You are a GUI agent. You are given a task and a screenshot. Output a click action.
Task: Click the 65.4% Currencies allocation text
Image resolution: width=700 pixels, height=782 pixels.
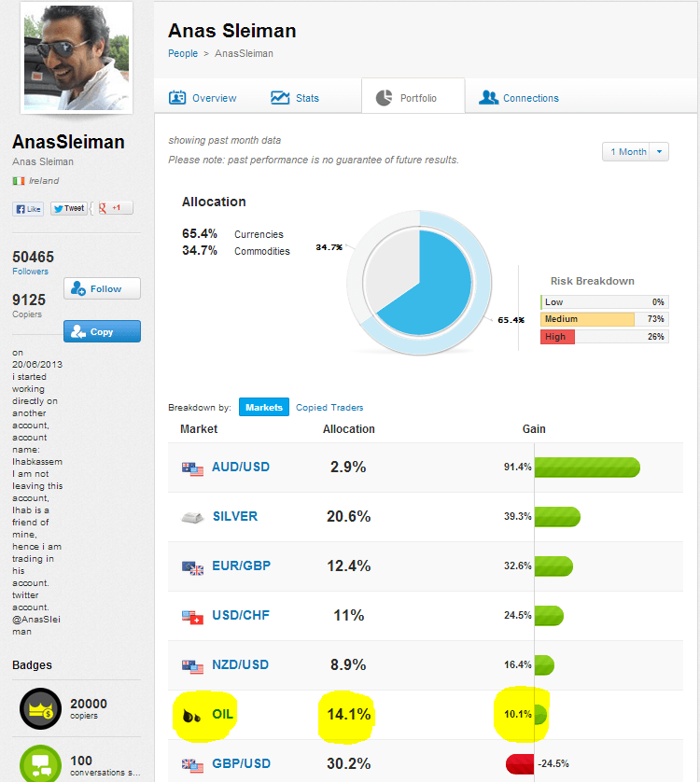[x=232, y=234]
